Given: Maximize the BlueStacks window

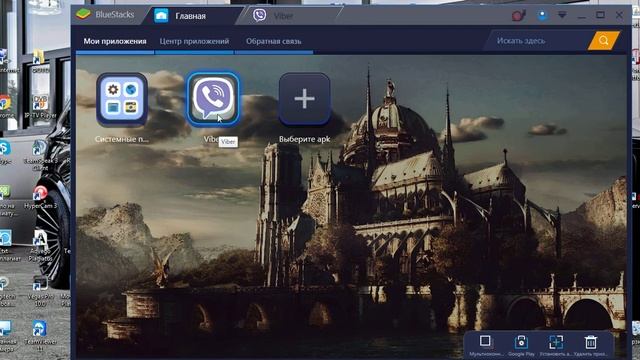Looking at the screenshot, I should (x=600, y=15).
